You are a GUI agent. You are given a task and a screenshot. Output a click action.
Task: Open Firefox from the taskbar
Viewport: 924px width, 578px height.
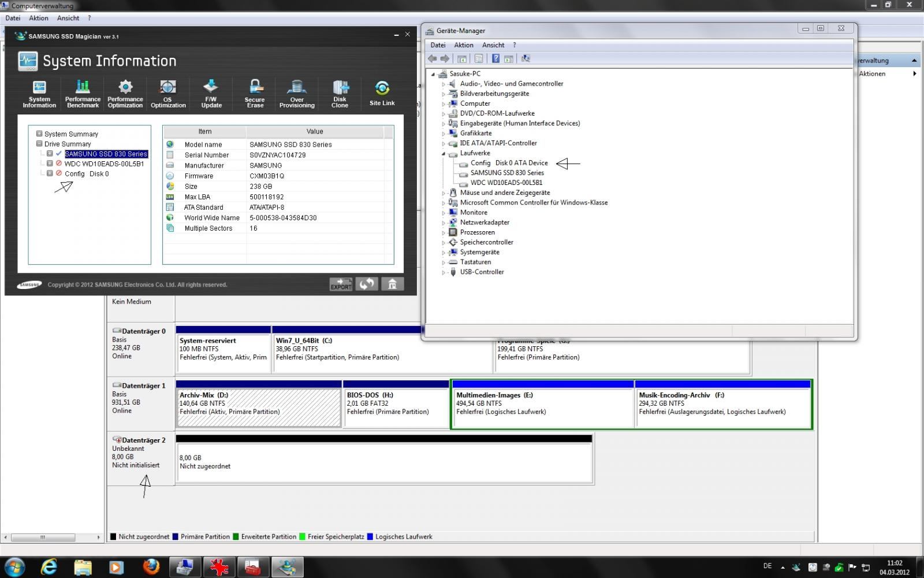click(x=151, y=567)
